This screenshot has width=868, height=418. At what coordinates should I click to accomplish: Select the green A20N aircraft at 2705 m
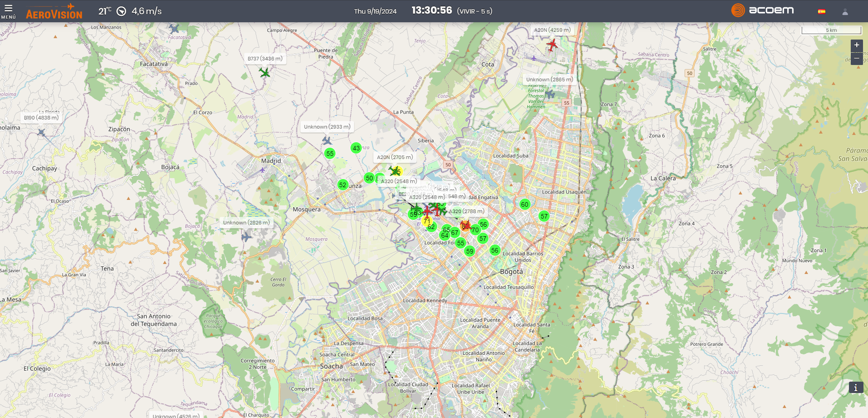point(394,171)
